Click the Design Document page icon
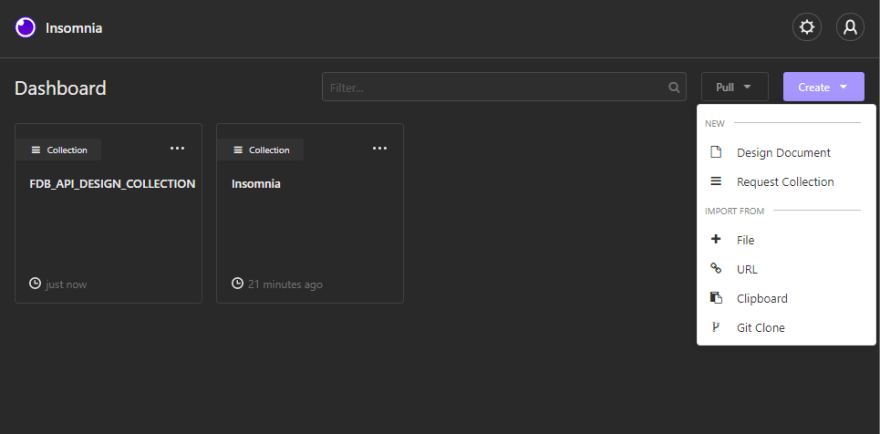 coord(716,152)
